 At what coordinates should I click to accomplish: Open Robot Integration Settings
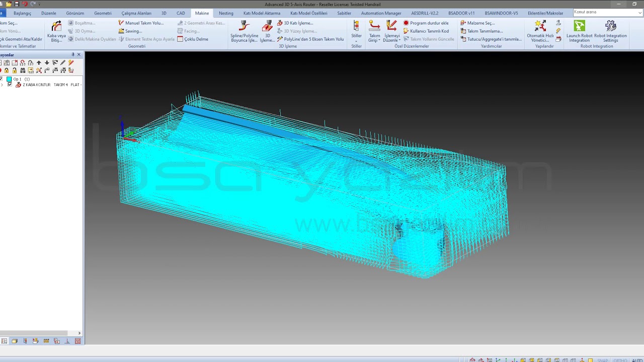tap(610, 31)
